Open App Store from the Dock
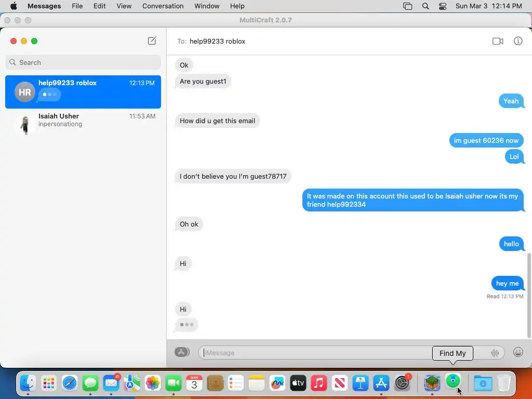 click(381, 383)
